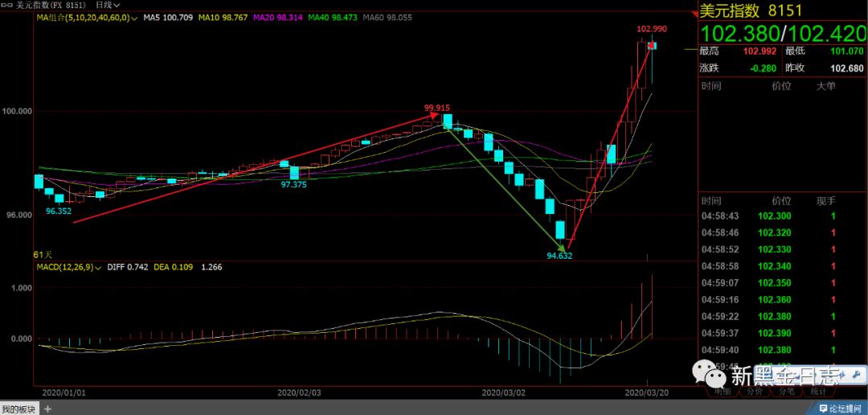Click the 2020/03/02 date axis label
The width and height of the screenshot is (868, 415).
pos(503,392)
